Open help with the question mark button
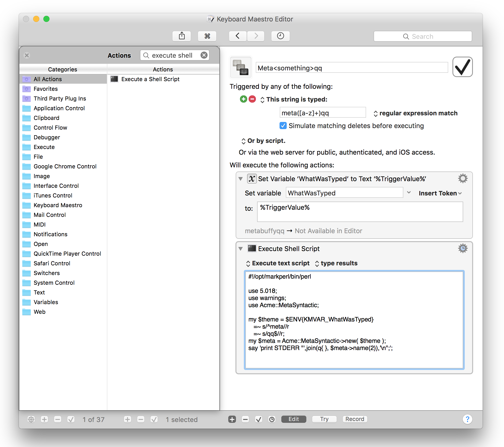The height and width of the screenshot is (447, 504). point(467,419)
